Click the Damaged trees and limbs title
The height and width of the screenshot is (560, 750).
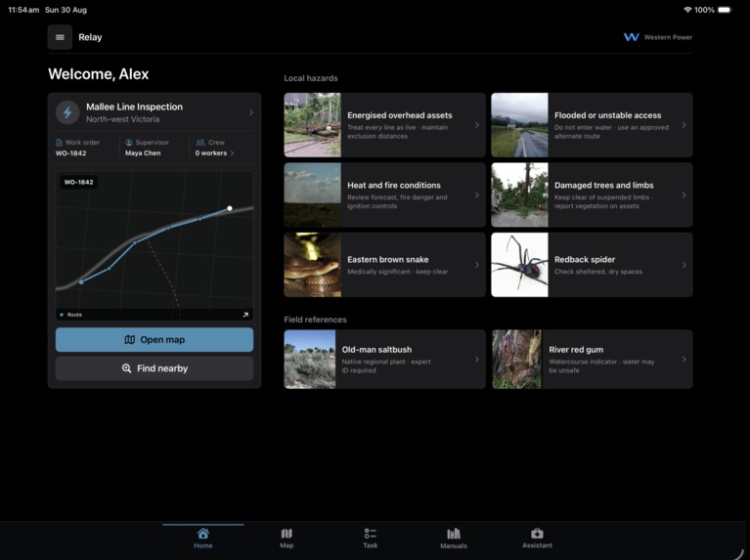click(x=603, y=185)
